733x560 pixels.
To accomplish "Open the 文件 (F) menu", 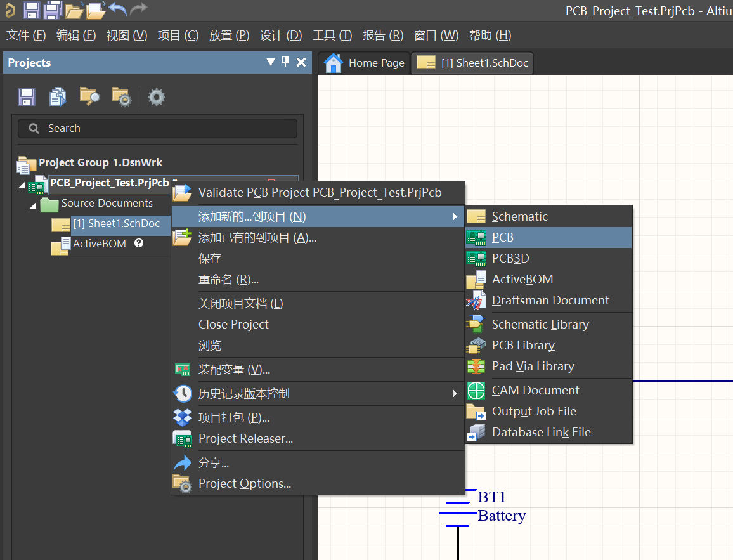I will [26, 36].
